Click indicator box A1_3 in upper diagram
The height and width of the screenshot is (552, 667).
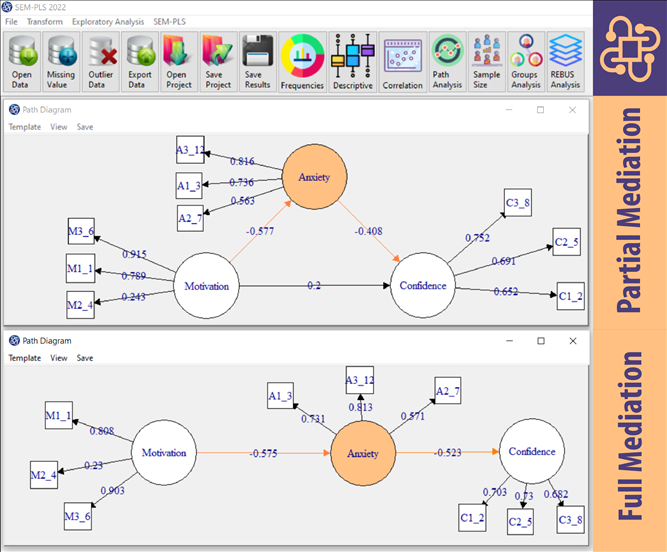pos(189,185)
